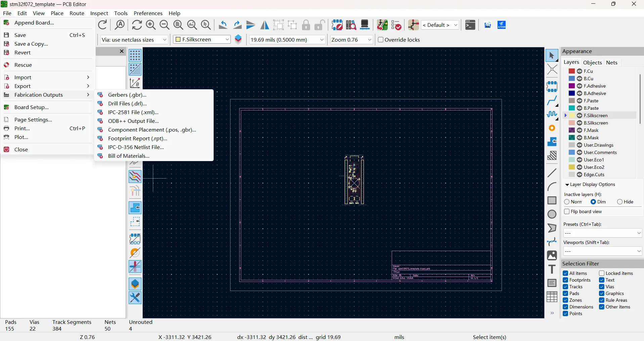Uncheck Footprints in Selection Filter

click(x=565, y=280)
